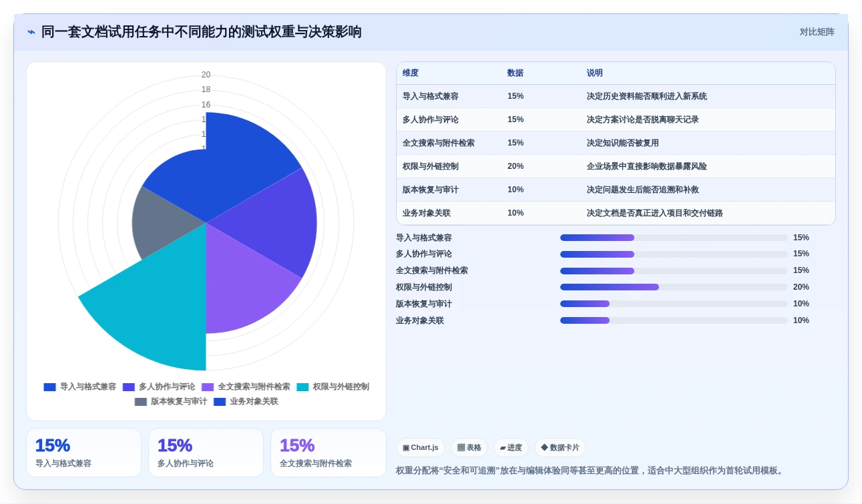Click the 数据卡片 tag chip
Image resolution: width=862 pixels, height=504 pixels.
(x=560, y=447)
